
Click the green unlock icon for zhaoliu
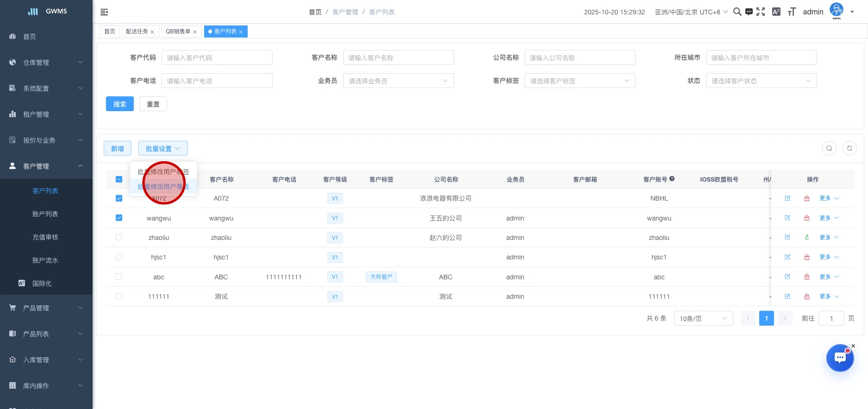click(807, 238)
